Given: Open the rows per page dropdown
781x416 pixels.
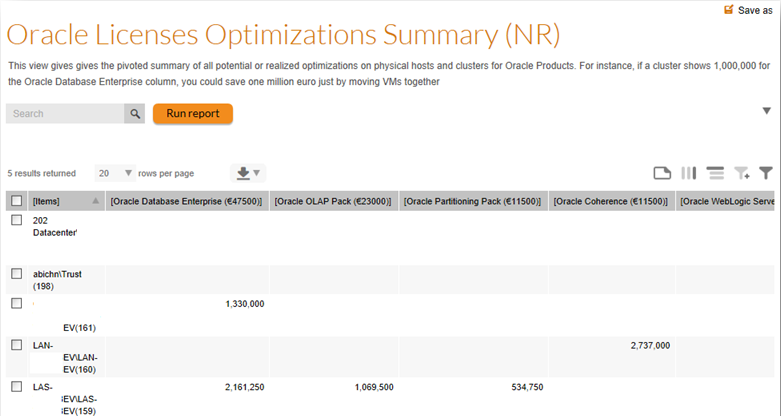Looking at the screenshot, I should 115,173.
